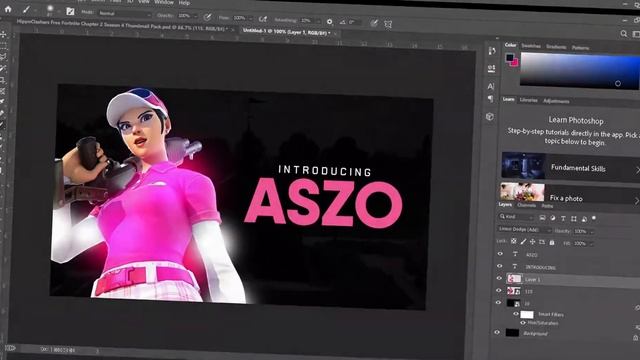The width and height of the screenshot is (640, 360).
Task: Pick a color in the blue color field
Action: point(579,71)
